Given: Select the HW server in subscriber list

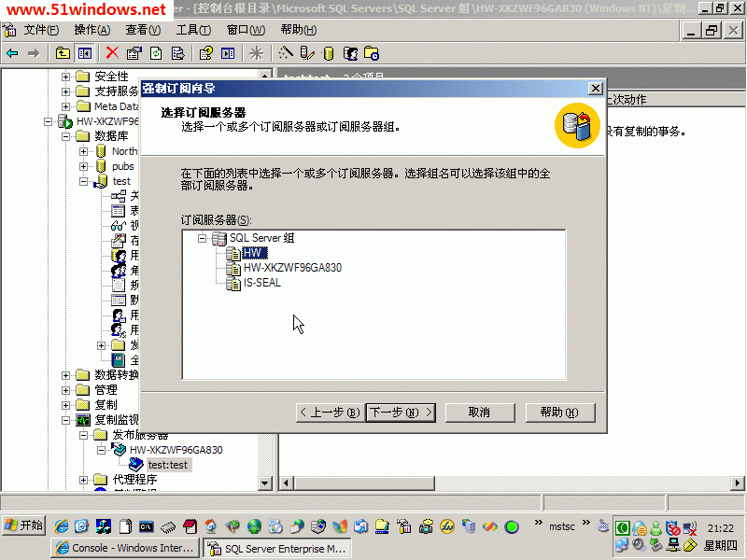Looking at the screenshot, I should click(x=254, y=253).
